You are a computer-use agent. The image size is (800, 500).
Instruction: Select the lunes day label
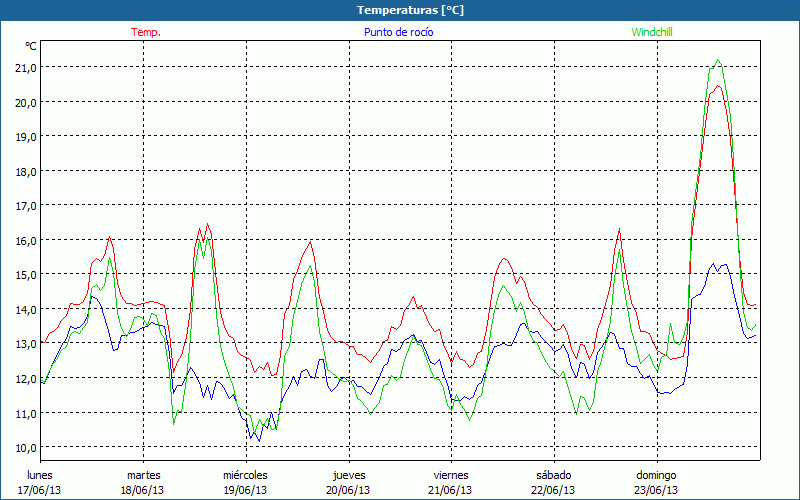(41, 475)
